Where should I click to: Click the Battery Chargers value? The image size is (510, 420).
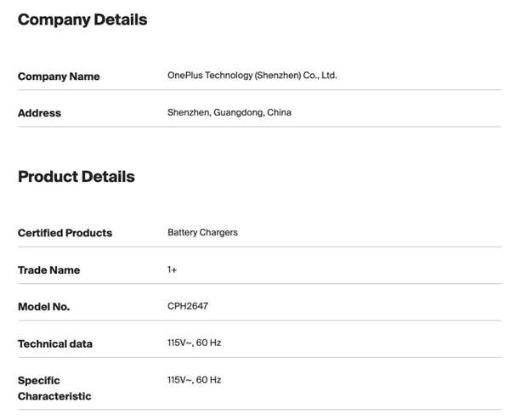(x=202, y=232)
